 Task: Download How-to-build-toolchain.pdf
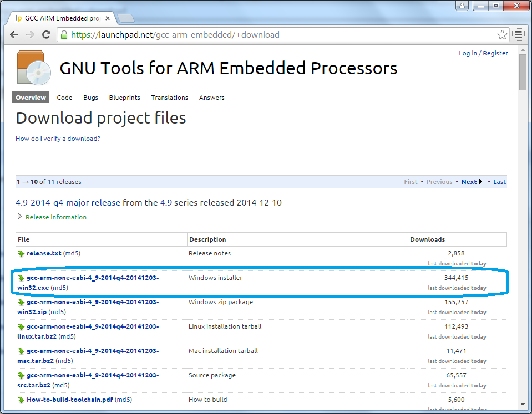click(x=70, y=400)
